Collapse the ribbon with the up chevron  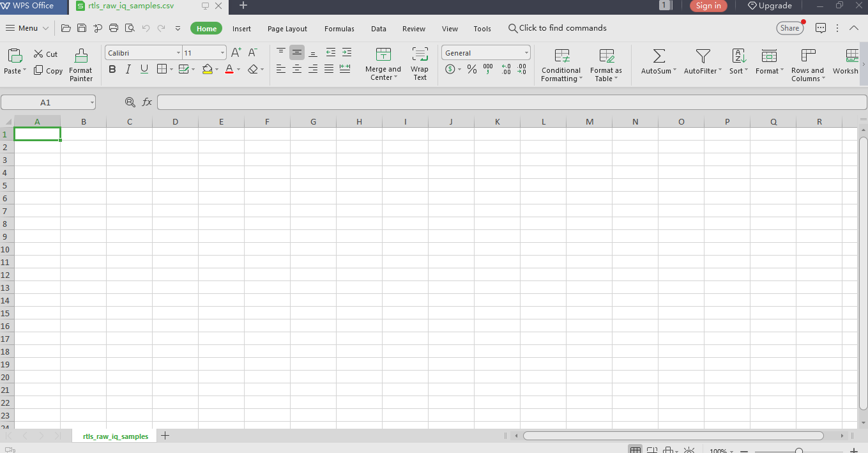[x=854, y=28]
